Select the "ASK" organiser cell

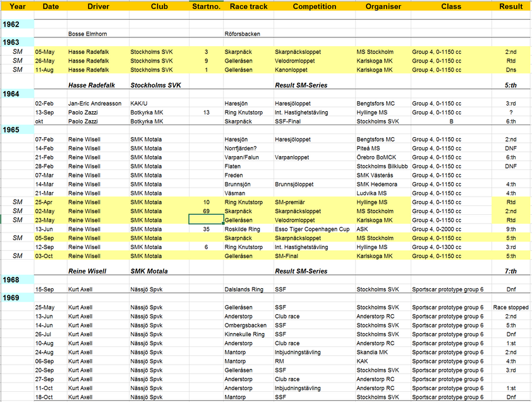tap(383, 229)
